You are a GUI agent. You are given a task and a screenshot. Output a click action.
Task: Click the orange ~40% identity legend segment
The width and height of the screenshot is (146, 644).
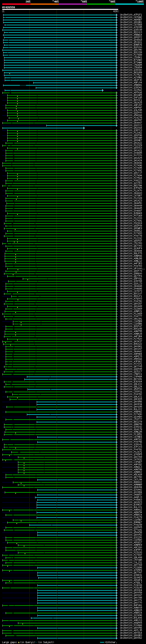pyautogui.click(x=45, y=4)
